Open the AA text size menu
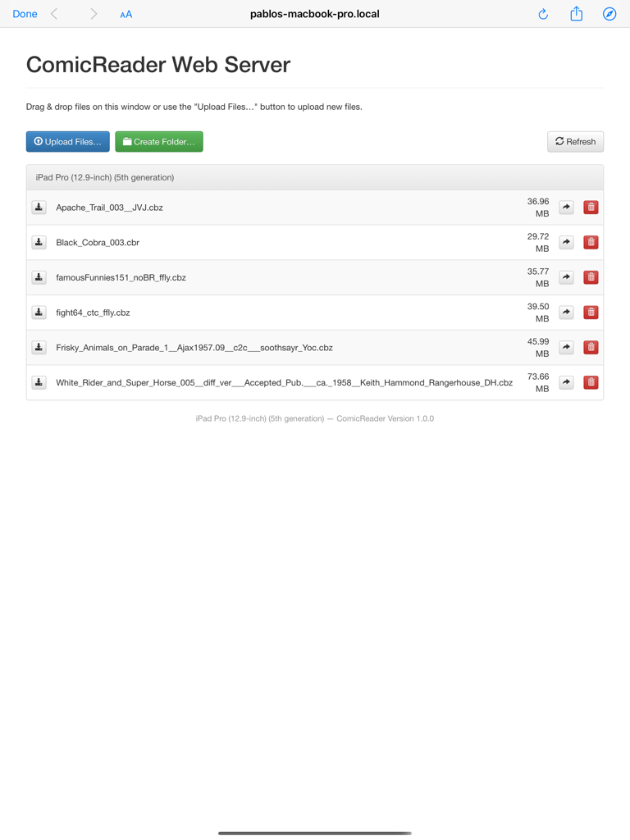This screenshot has width=630, height=840. (126, 15)
